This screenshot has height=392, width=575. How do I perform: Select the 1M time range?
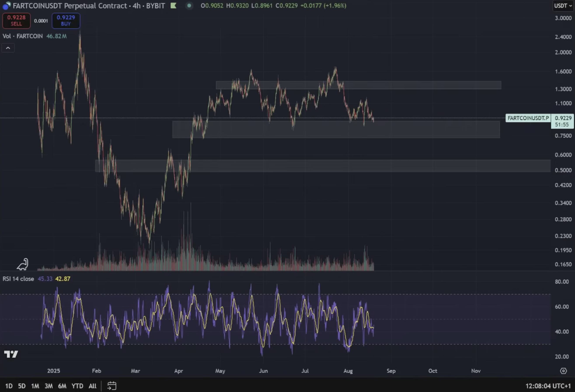[x=35, y=386]
